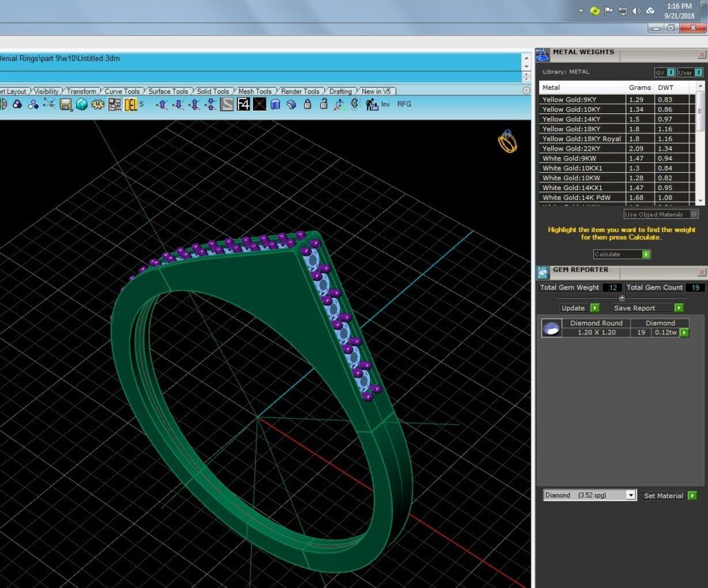Click the path bar's up arrow
The width and height of the screenshot is (708, 588).
click(526, 58)
